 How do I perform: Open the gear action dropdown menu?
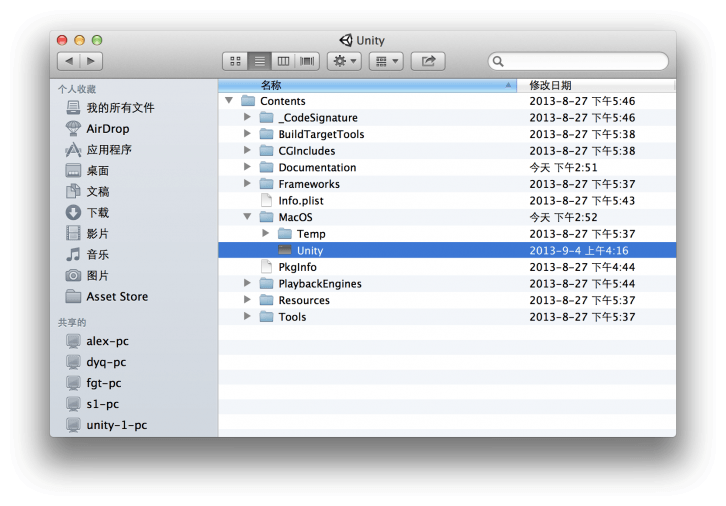click(344, 61)
